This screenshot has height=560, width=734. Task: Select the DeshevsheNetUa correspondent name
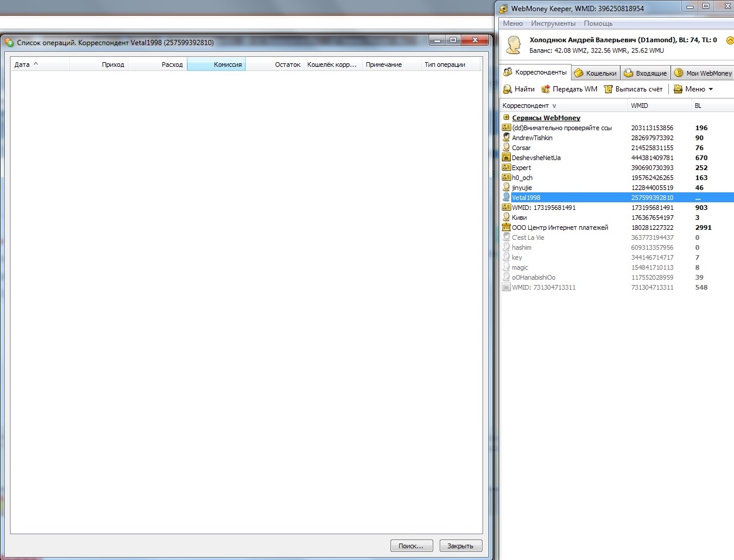pyautogui.click(x=536, y=158)
